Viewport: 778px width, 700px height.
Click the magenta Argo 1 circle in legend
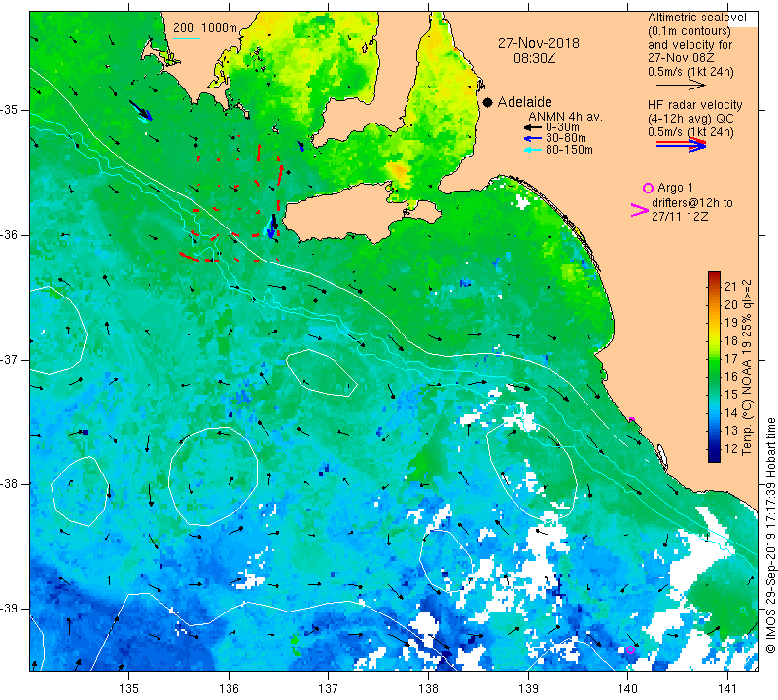tap(648, 188)
